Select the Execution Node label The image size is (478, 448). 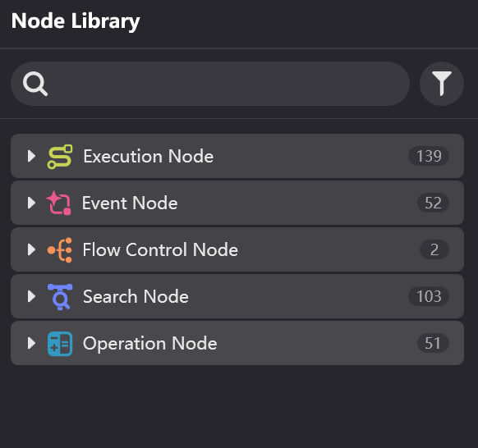click(149, 156)
